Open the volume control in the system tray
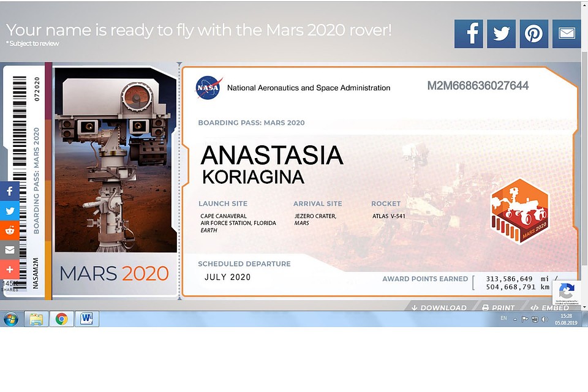The width and height of the screenshot is (588, 392). (x=545, y=319)
